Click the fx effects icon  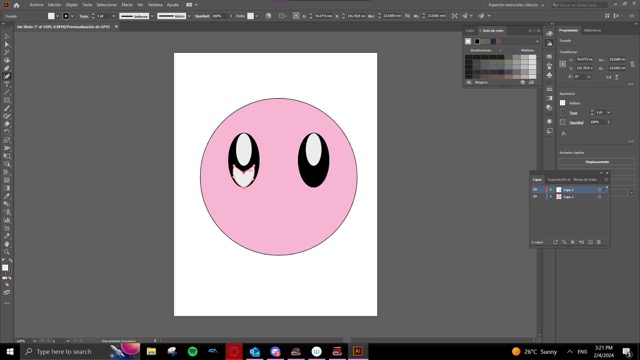564,133
